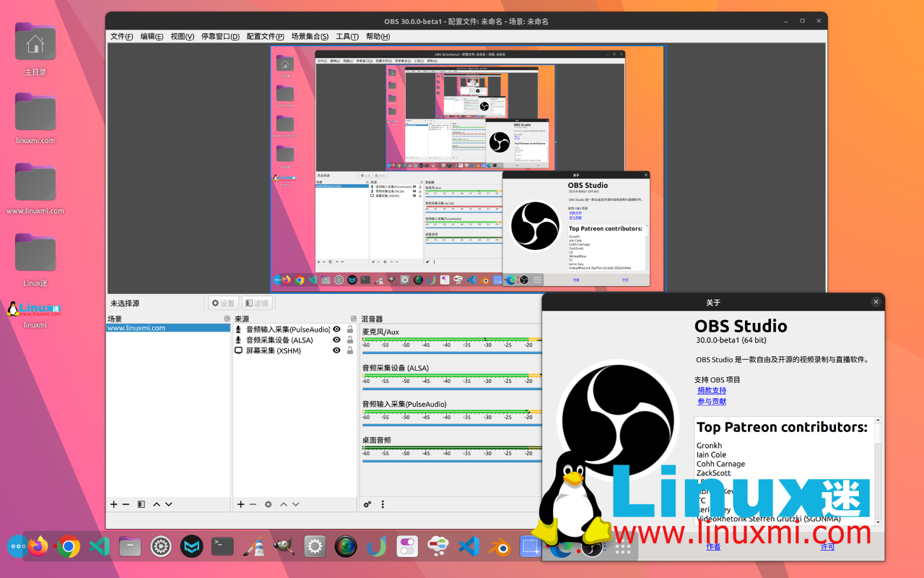Open the mixer three-dot options menu
924x578 pixels.
(x=383, y=504)
